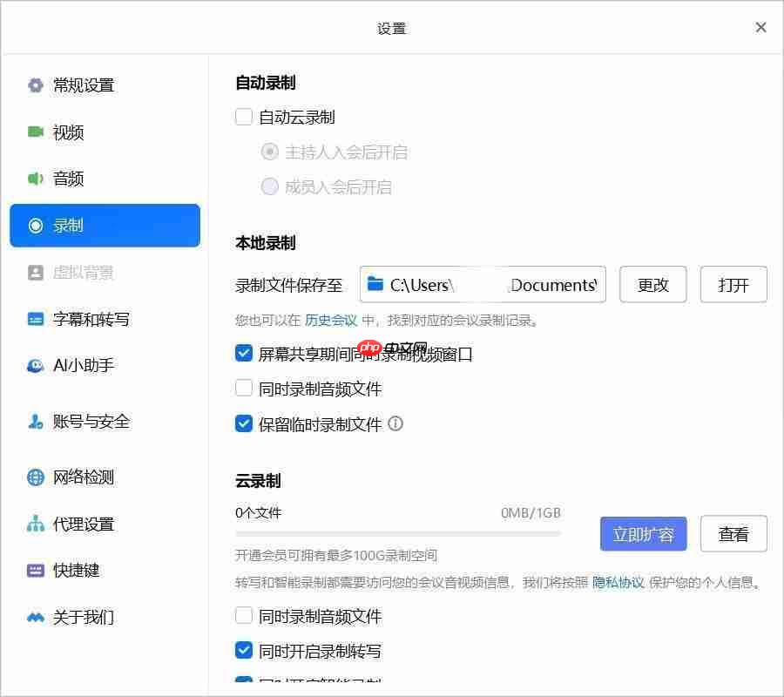Select the 音频 speaker icon in sidebar

pos(35,179)
